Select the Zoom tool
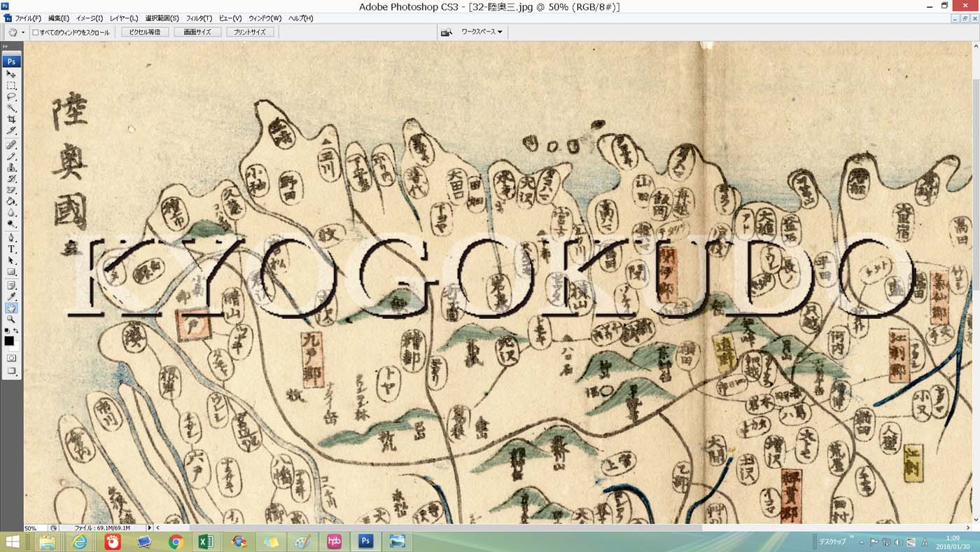 12,319
